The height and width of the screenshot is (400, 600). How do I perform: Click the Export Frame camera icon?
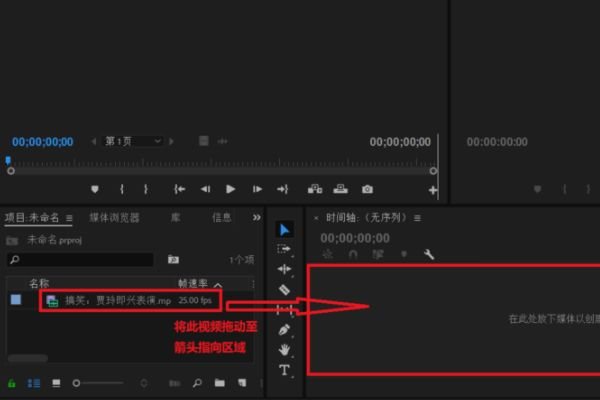[367, 189]
